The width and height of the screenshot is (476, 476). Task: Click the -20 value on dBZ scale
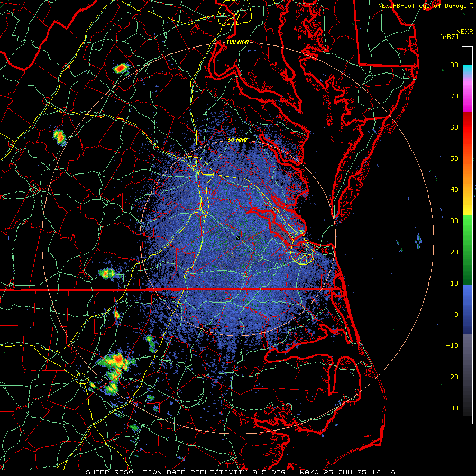point(452,377)
